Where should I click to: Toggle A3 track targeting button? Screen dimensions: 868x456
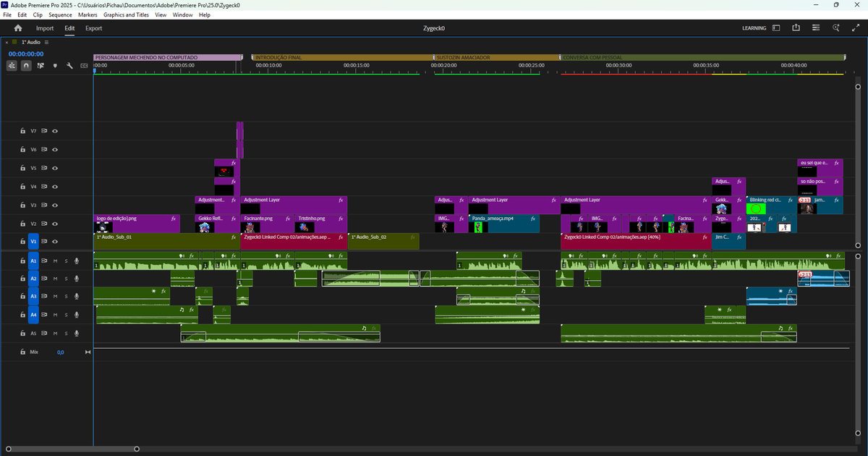tap(33, 297)
